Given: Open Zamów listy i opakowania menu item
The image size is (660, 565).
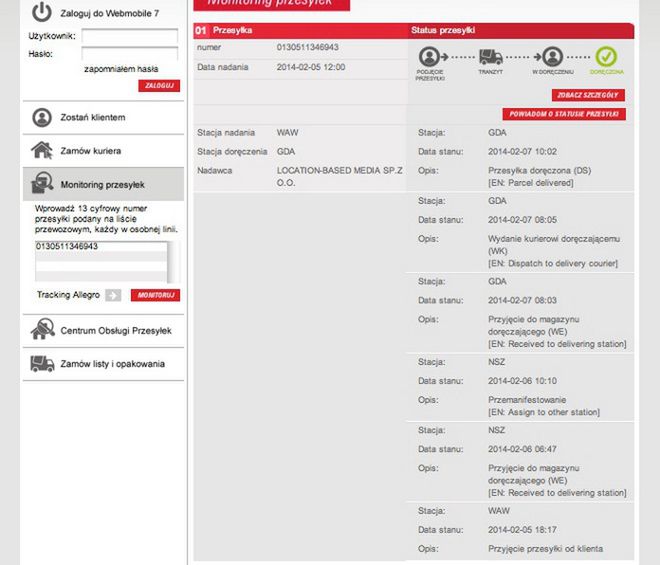Looking at the screenshot, I should pyautogui.click(x=104, y=364).
